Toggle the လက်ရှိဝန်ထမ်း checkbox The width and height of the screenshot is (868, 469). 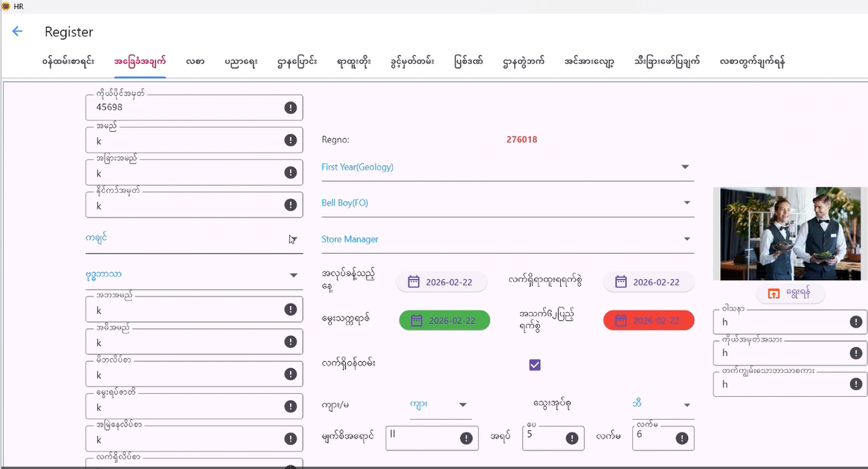pos(535,365)
